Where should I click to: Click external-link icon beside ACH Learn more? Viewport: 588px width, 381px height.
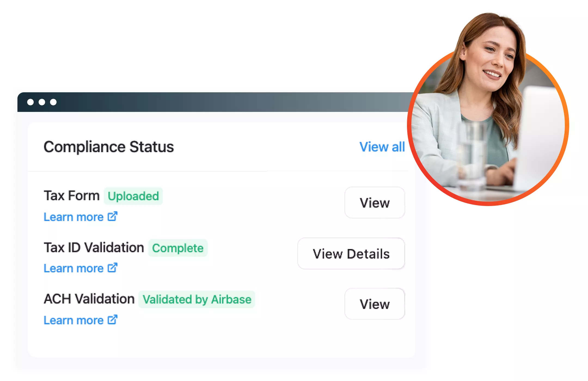pos(112,319)
